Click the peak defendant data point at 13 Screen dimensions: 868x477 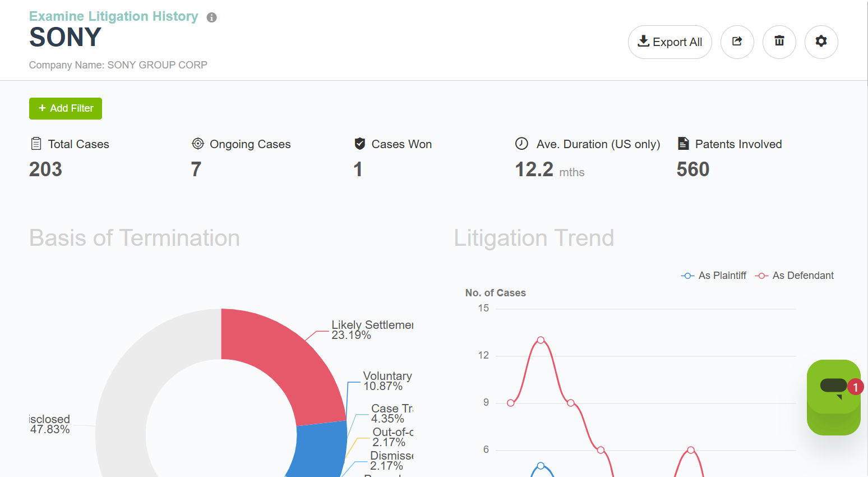click(541, 340)
